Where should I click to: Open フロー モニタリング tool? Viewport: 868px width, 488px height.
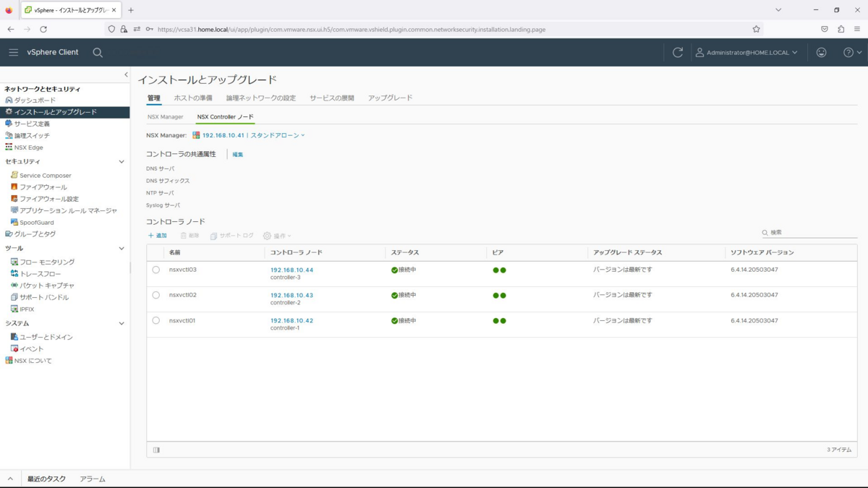click(47, 262)
